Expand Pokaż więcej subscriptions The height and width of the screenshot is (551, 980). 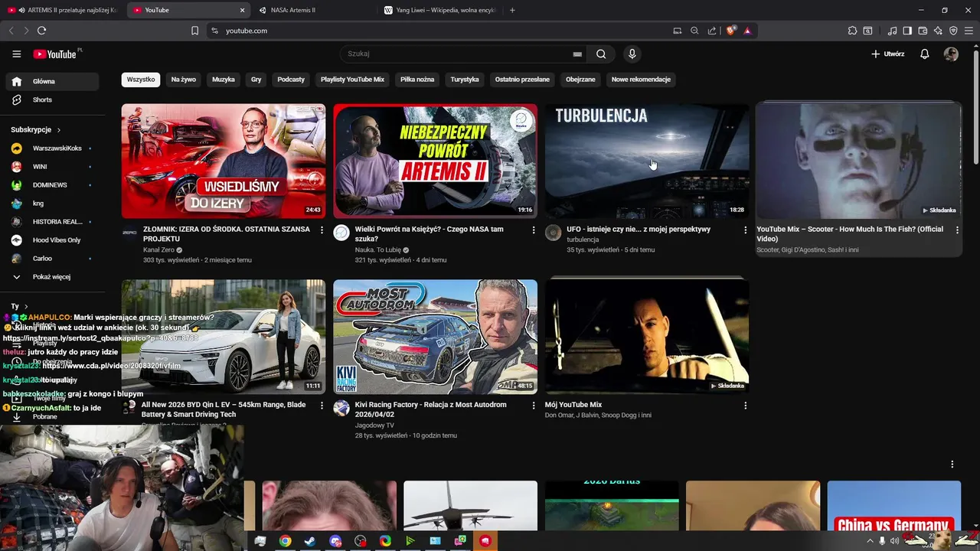[52, 277]
